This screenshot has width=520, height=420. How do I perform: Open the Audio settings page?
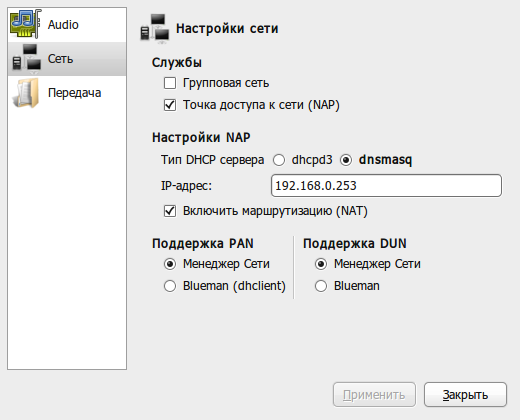coord(67,25)
